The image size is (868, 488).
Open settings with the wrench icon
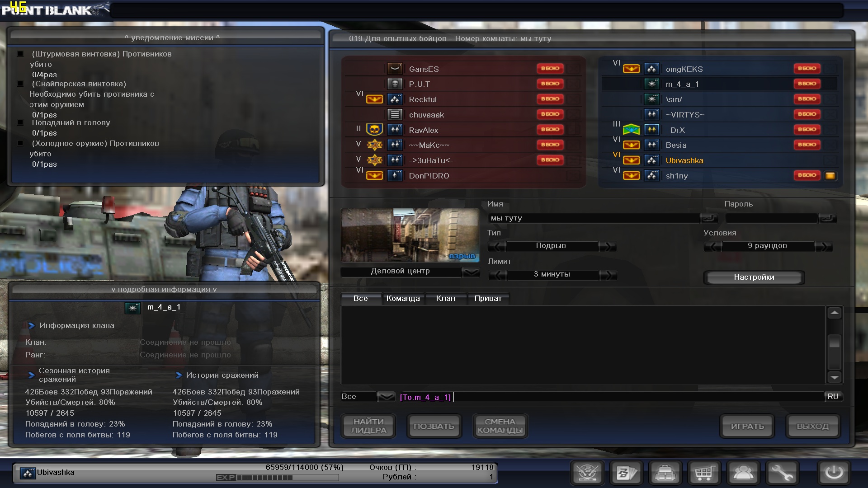coord(782,473)
